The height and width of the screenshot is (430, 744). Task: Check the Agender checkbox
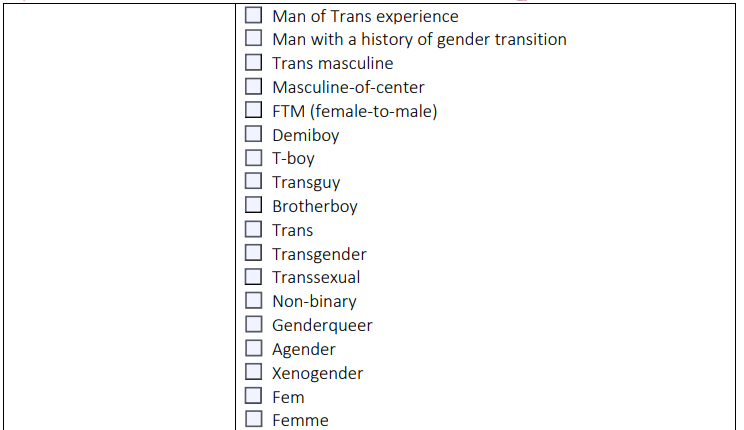click(x=253, y=348)
